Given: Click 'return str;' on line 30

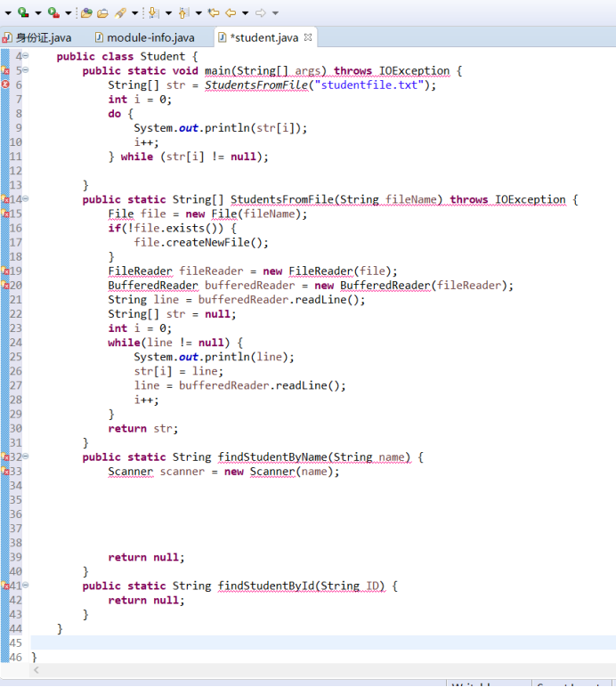Looking at the screenshot, I should [143, 428].
